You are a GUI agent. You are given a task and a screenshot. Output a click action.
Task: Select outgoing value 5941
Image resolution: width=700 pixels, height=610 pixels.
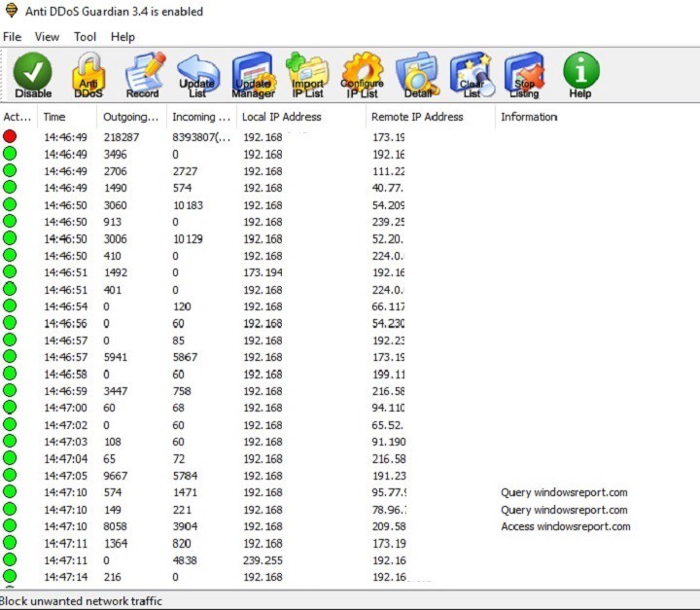coord(115,357)
